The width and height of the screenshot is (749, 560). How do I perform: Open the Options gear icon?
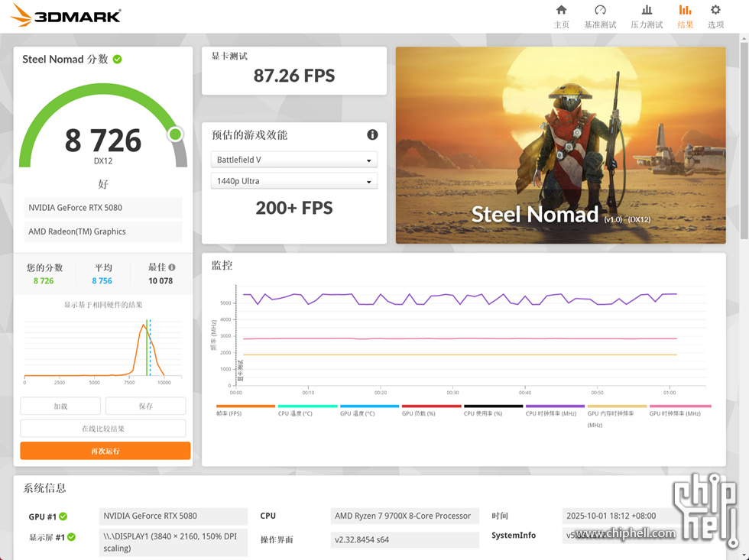pyautogui.click(x=715, y=11)
